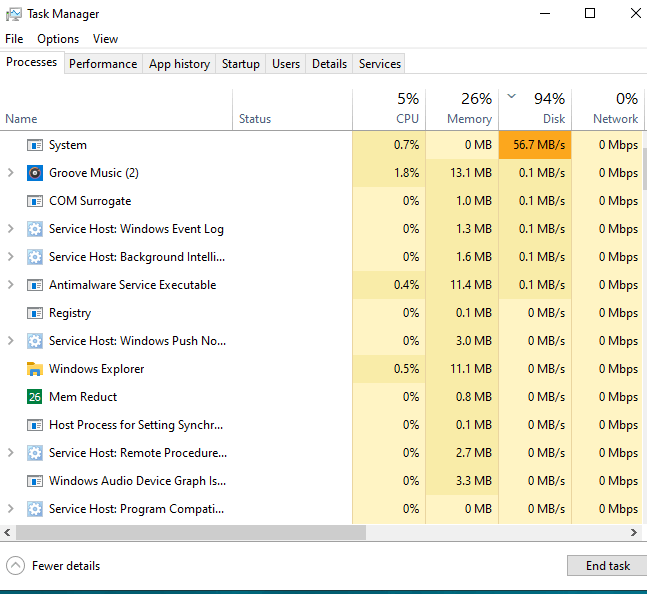The image size is (647, 594).
Task: Select the Processes tab
Action: (x=32, y=62)
